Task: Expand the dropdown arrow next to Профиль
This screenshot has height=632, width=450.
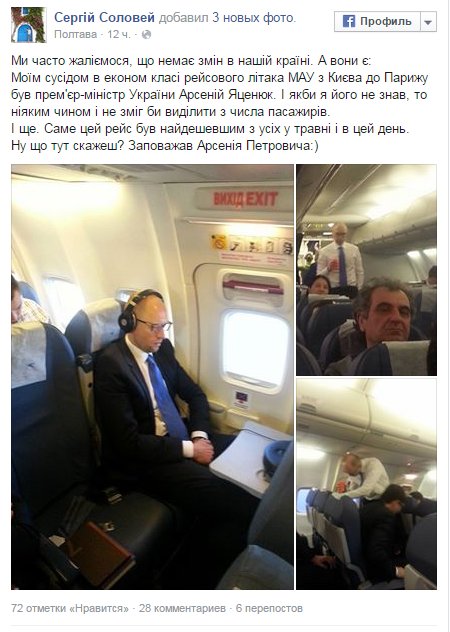Action: click(428, 21)
